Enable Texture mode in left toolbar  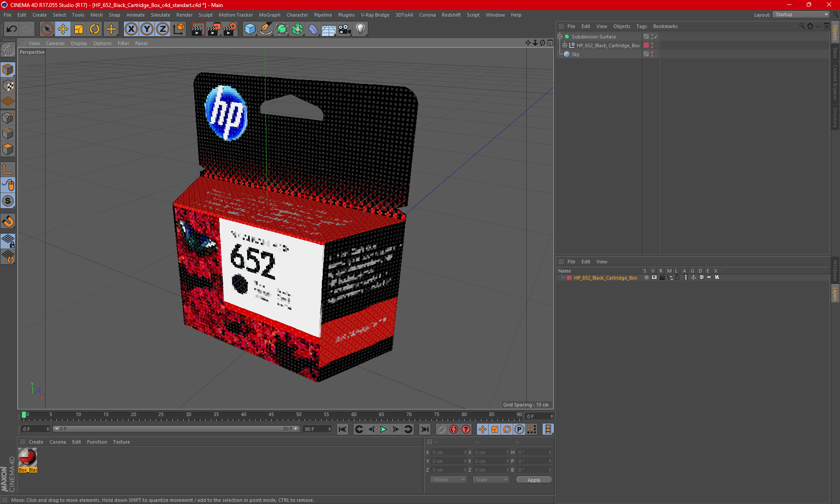8,86
